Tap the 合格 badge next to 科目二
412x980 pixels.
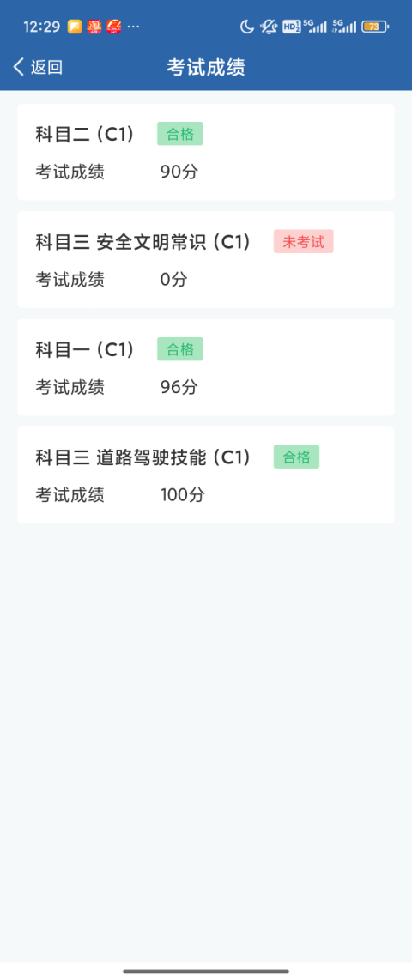point(180,134)
